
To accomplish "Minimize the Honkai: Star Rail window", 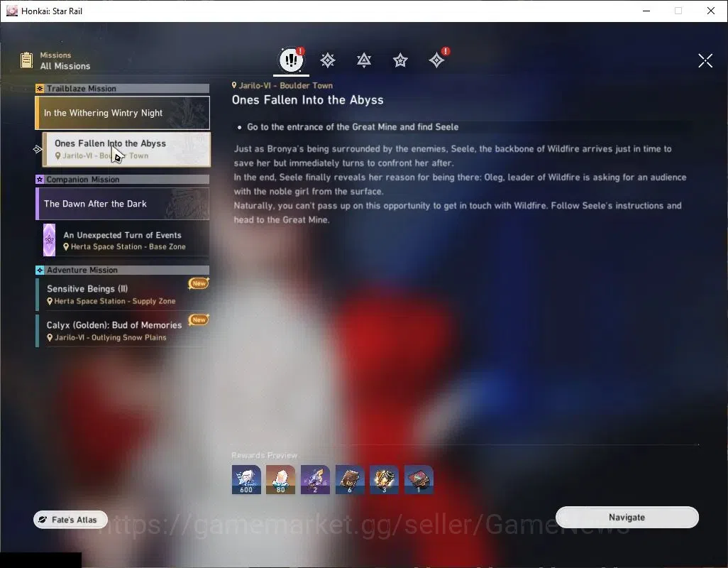I will (646, 11).
